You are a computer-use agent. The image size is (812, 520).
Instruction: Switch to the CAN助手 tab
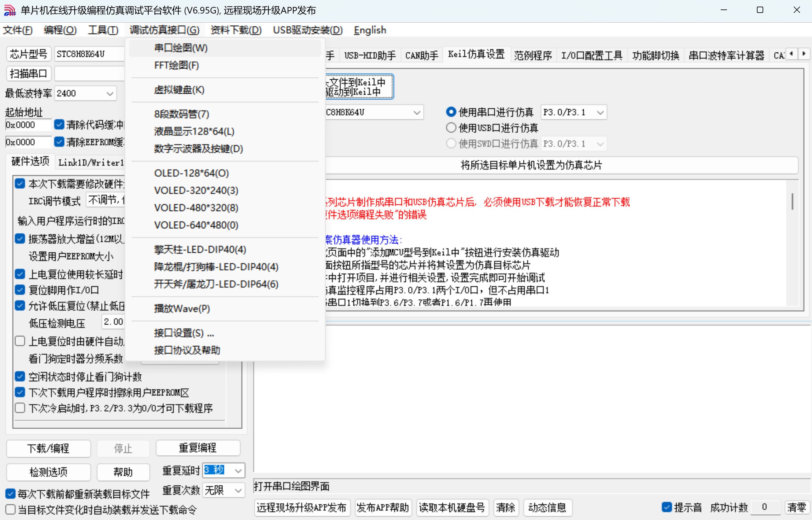pyautogui.click(x=422, y=55)
